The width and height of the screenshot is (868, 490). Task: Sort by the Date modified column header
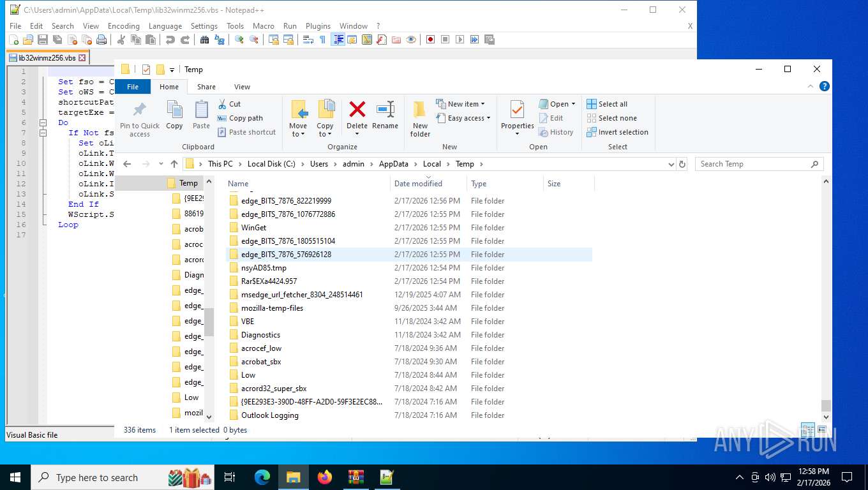point(428,184)
